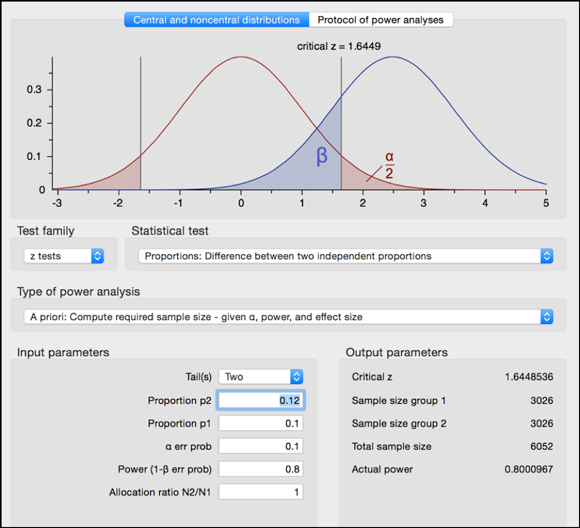Open the Tail(s) Two dropdown
The image size is (580, 528).
[x=261, y=377]
